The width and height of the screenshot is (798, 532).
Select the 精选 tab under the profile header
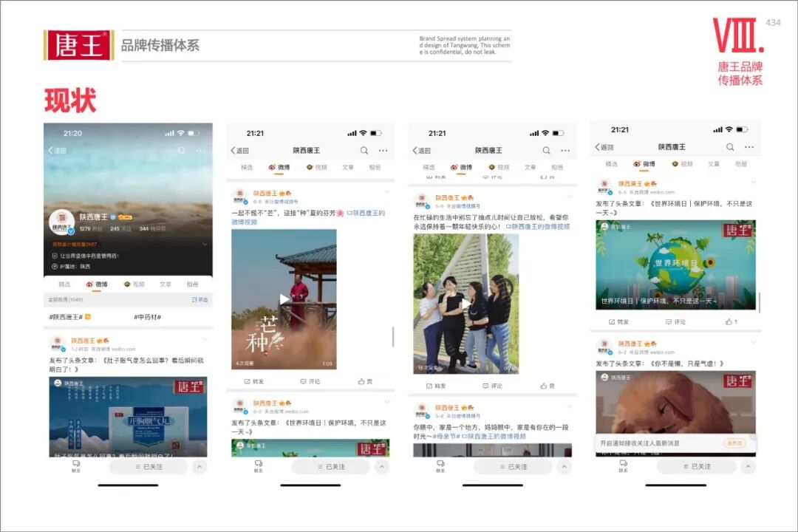tap(64, 284)
